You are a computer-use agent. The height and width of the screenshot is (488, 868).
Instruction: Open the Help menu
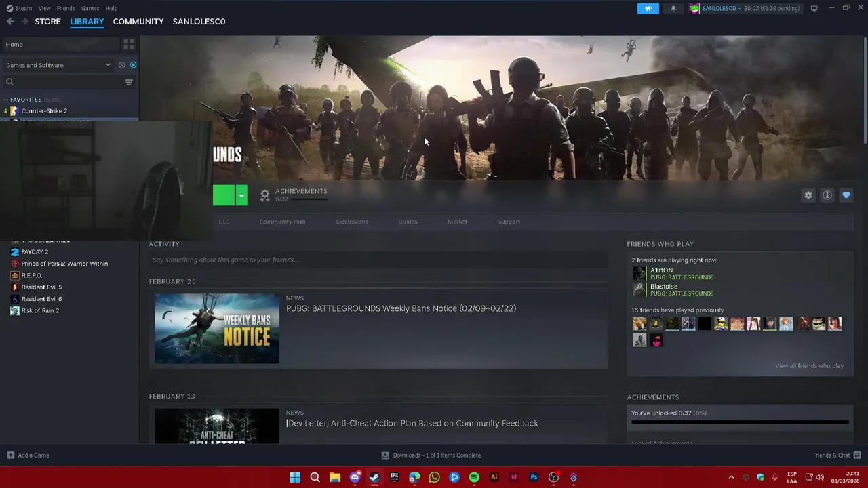[112, 8]
